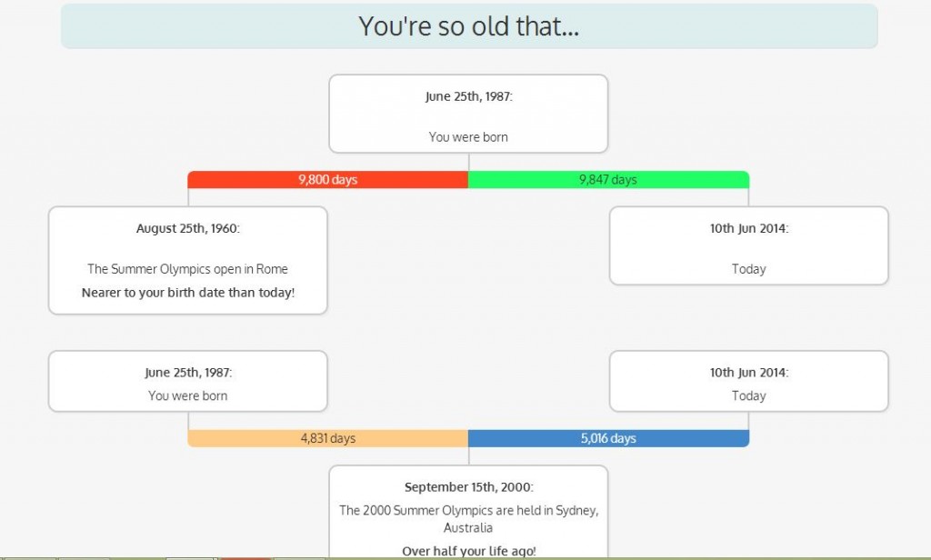This screenshot has height=560, width=931.
Task: Select the orange 4,831 days bar
Action: 327,439
